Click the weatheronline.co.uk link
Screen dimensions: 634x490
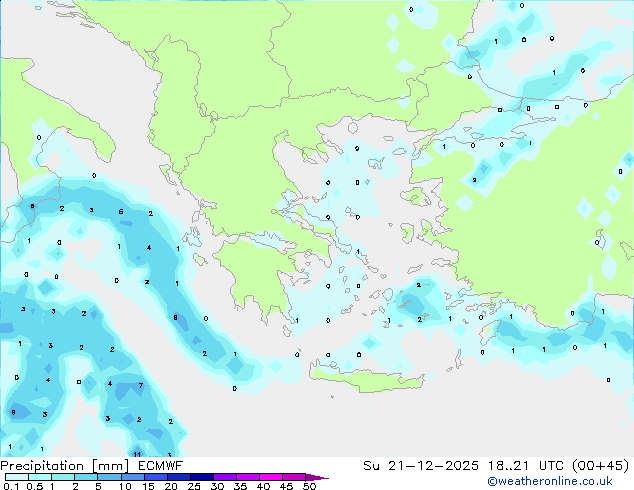click(x=550, y=481)
